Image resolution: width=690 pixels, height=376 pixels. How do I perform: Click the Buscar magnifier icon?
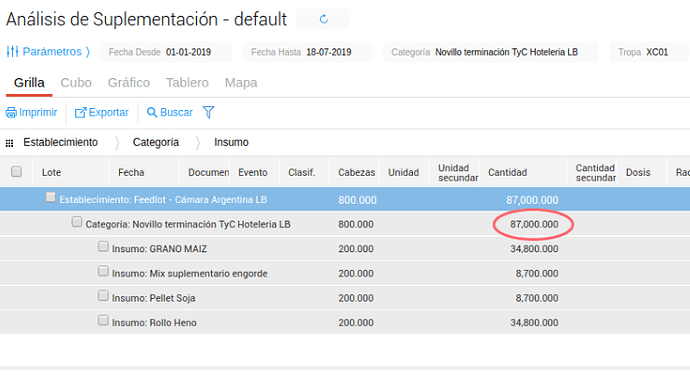(152, 112)
